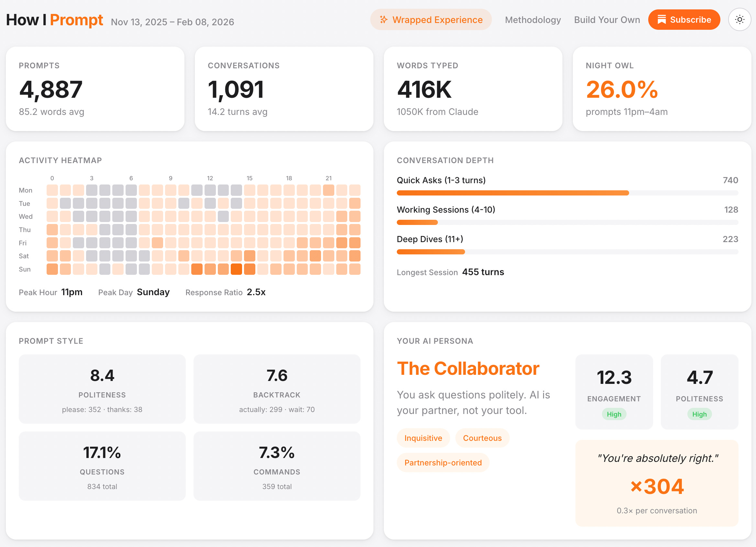Click the darkest Sunday heatmap cell

coord(236,269)
